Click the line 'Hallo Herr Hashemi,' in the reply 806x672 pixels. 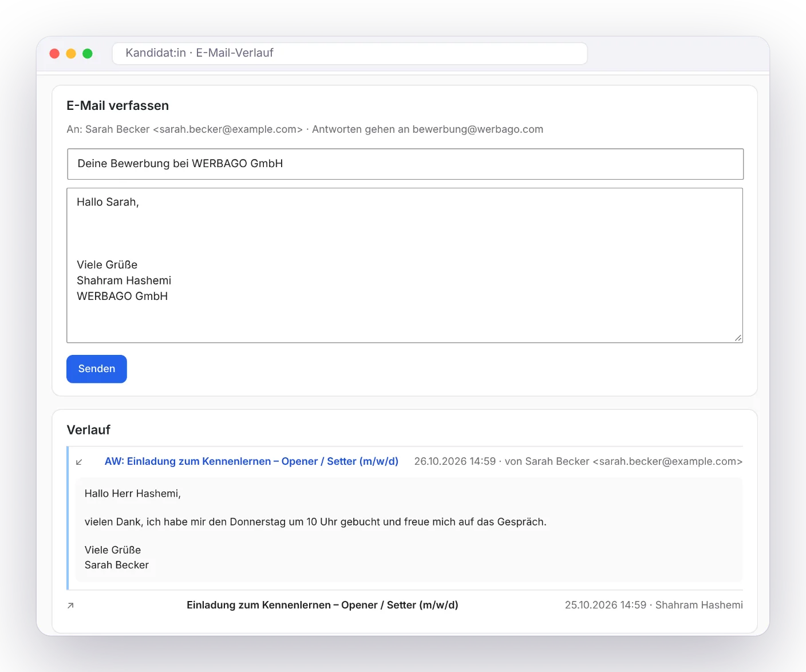(133, 493)
